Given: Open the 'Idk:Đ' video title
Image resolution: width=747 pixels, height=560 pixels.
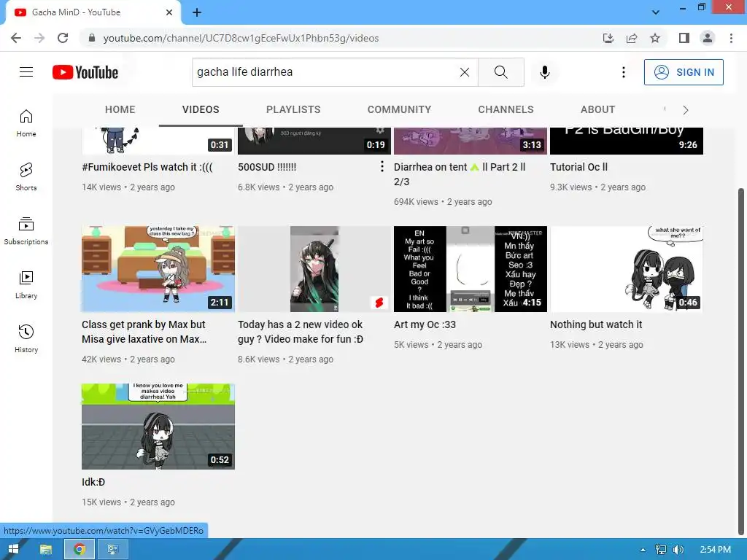Looking at the screenshot, I should 93,482.
